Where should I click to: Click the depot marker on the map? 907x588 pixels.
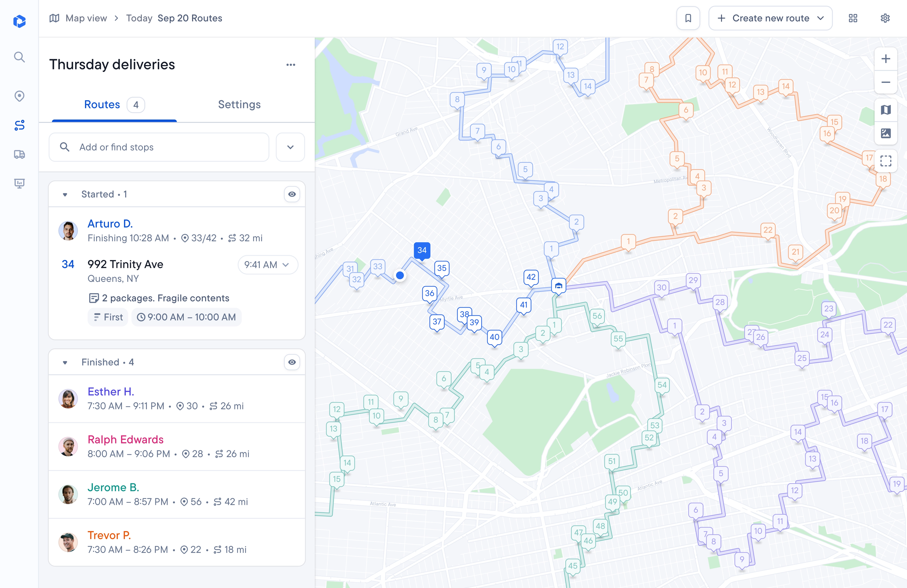(558, 285)
